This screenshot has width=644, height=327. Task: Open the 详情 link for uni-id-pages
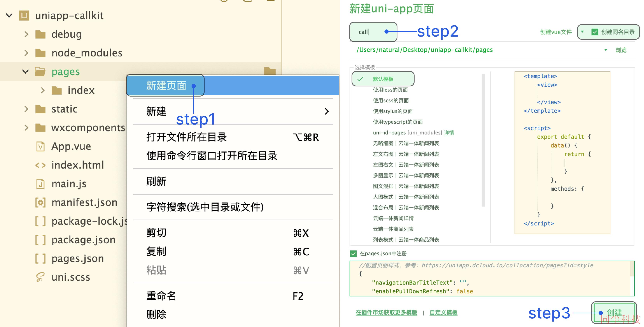449,133
